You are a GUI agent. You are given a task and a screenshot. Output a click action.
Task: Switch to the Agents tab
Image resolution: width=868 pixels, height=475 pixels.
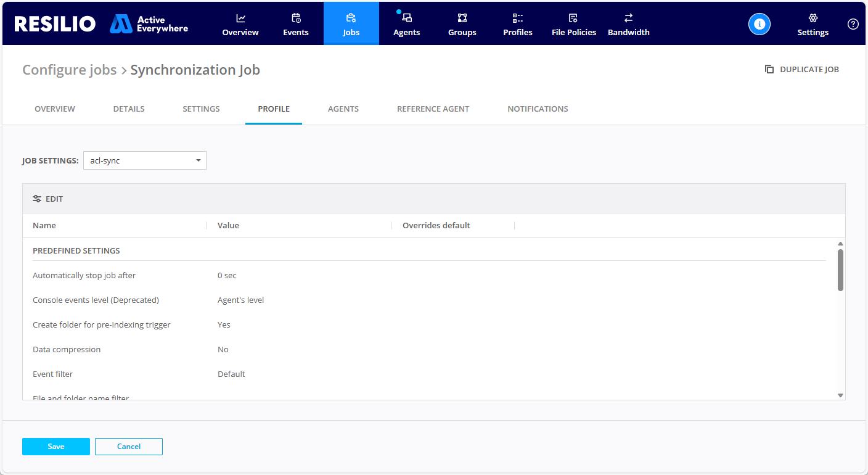[343, 109]
